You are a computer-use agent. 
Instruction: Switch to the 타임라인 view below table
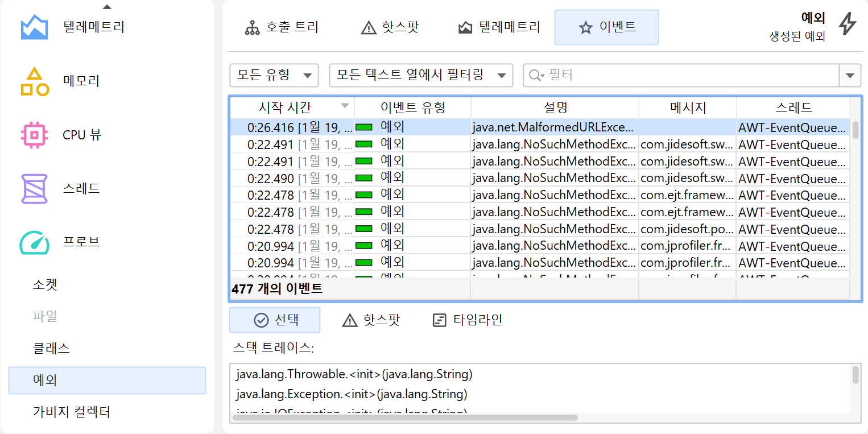pos(467,320)
